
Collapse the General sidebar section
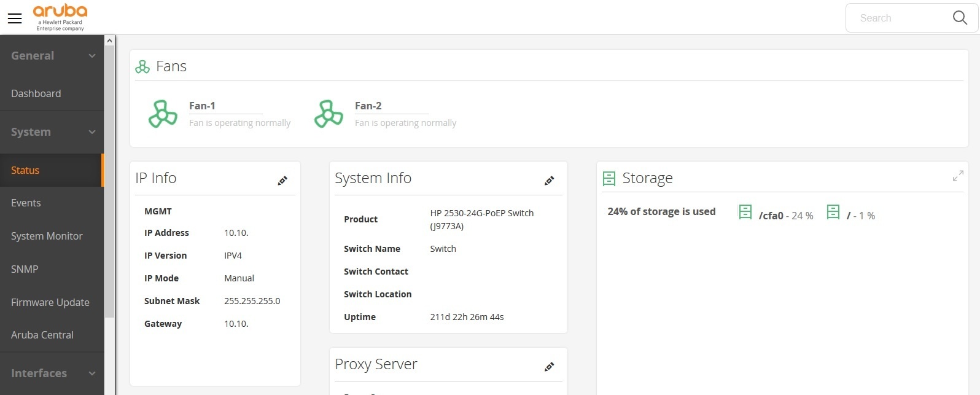tap(92, 56)
